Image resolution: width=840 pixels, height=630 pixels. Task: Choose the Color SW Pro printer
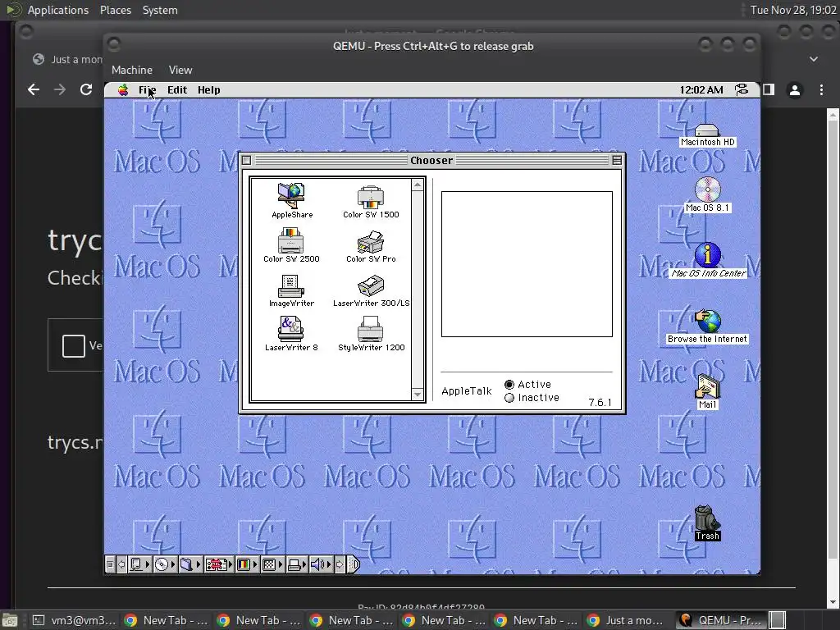pyautogui.click(x=371, y=246)
